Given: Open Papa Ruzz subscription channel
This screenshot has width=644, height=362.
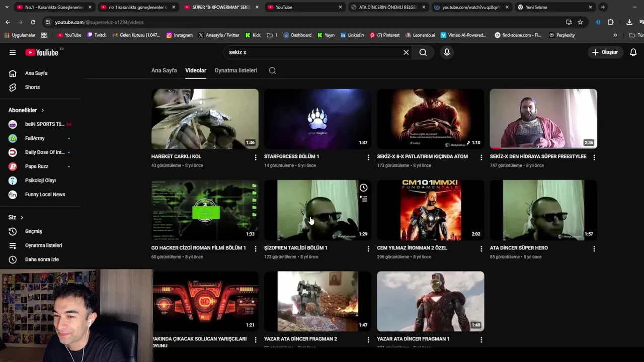Looking at the screenshot, I should pyautogui.click(x=40, y=166).
